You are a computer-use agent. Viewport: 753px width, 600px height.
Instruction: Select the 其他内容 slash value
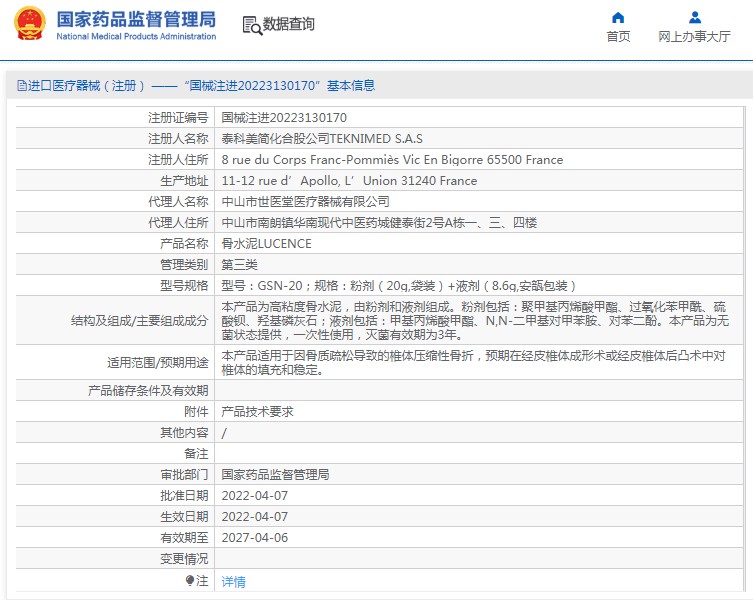coord(224,433)
